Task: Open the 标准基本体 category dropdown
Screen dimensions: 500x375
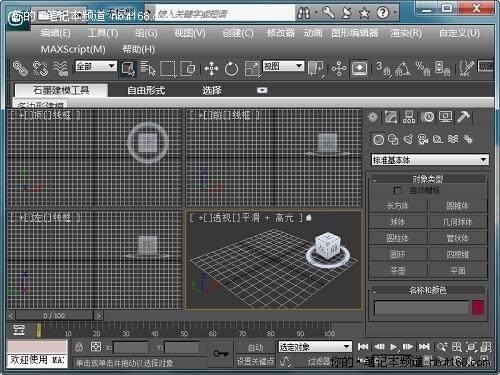Action: (x=430, y=160)
